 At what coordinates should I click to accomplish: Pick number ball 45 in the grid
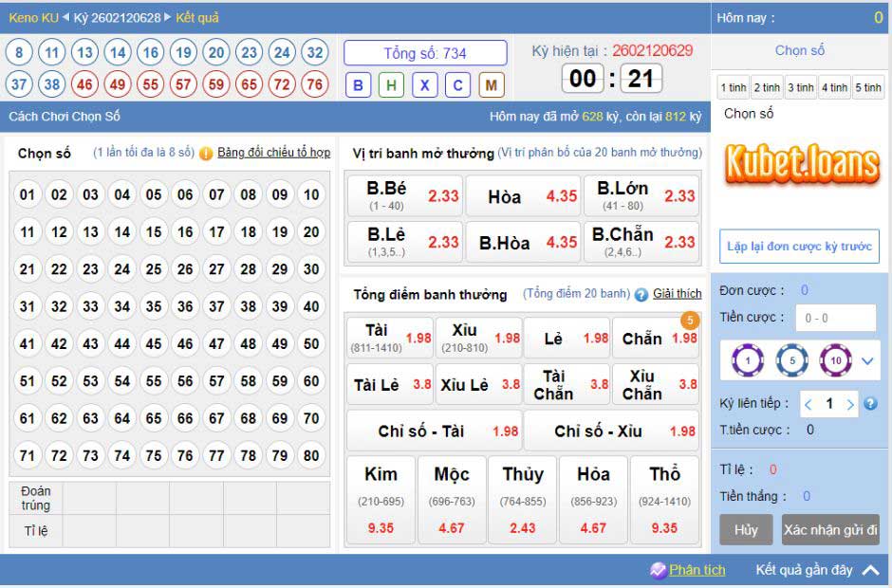pos(154,344)
